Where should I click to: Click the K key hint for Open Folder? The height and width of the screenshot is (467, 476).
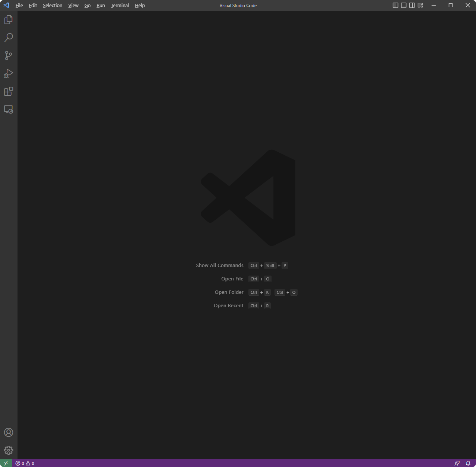267,292
